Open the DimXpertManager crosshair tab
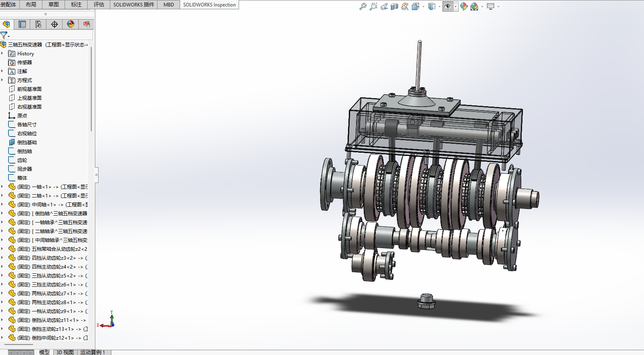This screenshot has height=355, width=644. click(55, 24)
